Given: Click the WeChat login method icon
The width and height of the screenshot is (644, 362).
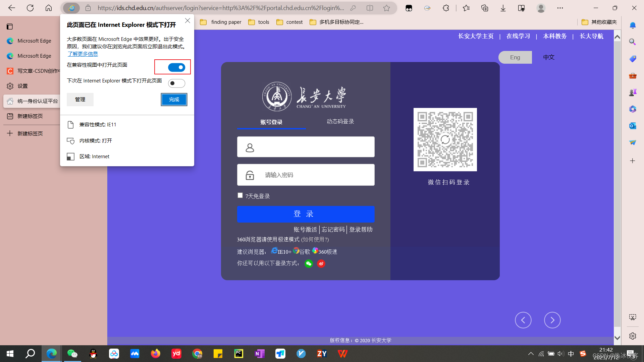Looking at the screenshot, I should pyautogui.click(x=309, y=264).
